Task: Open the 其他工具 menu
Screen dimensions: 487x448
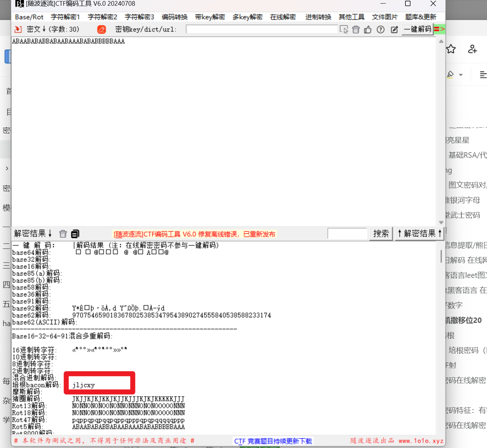Action: [351, 17]
